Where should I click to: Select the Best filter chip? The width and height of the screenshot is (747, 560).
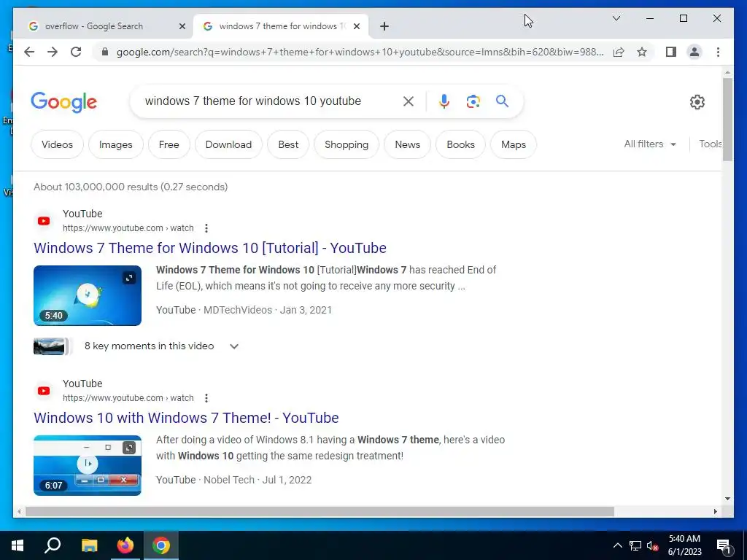[288, 144]
